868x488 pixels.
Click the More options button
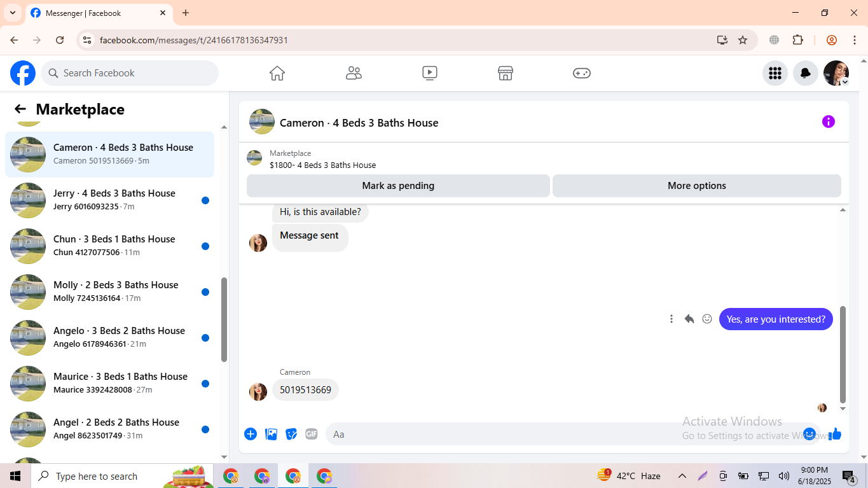697,186
